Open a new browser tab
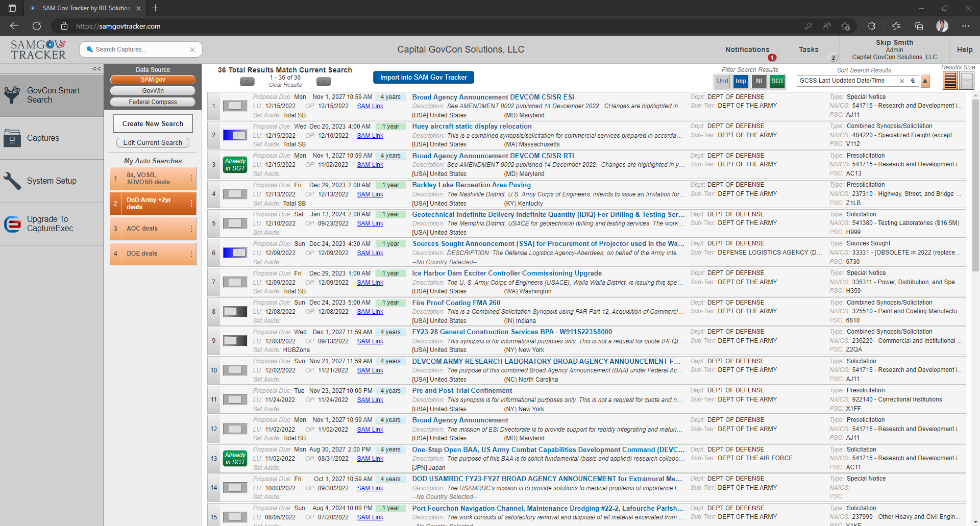This screenshot has width=980, height=526. pyautogui.click(x=156, y=8)
